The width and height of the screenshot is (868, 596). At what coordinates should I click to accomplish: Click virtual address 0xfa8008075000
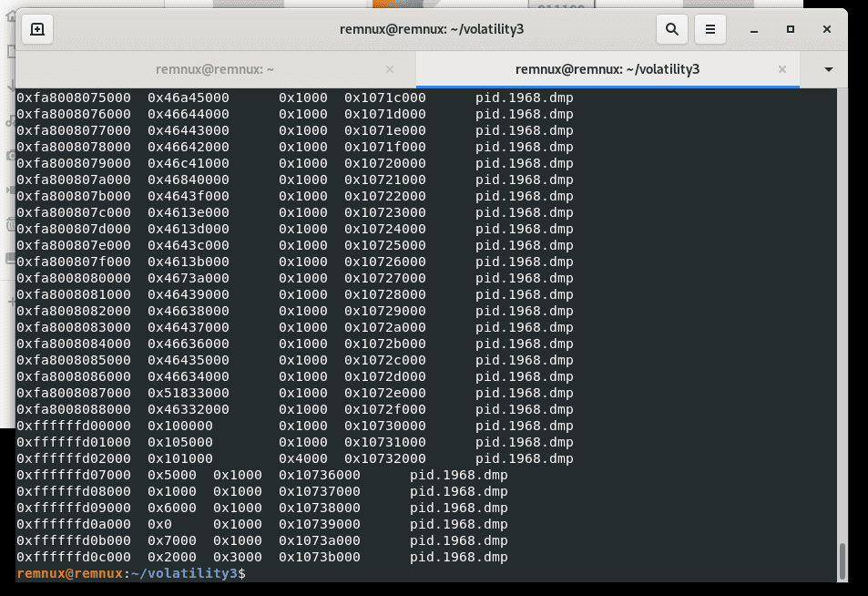(x=74, y=98)
